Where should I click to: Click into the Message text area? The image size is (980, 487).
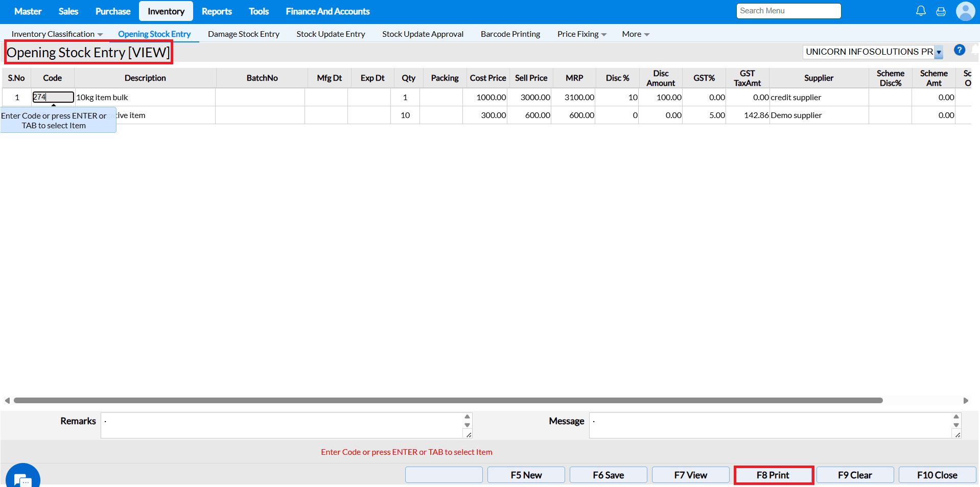(x=771, y=425)
